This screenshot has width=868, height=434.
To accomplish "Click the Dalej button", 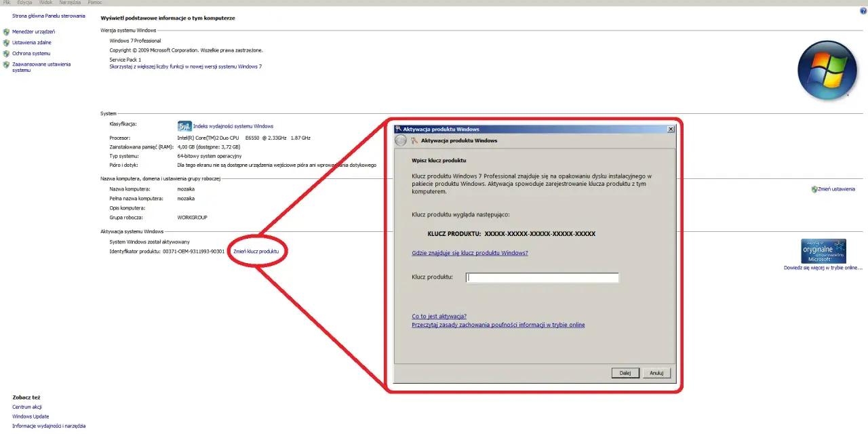I will click(625, 373).
